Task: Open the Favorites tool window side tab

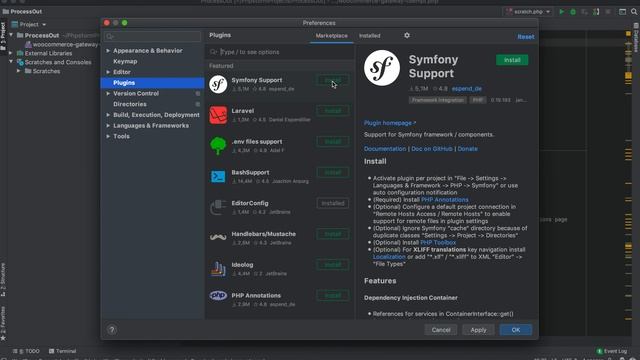Action: point(3,322)
